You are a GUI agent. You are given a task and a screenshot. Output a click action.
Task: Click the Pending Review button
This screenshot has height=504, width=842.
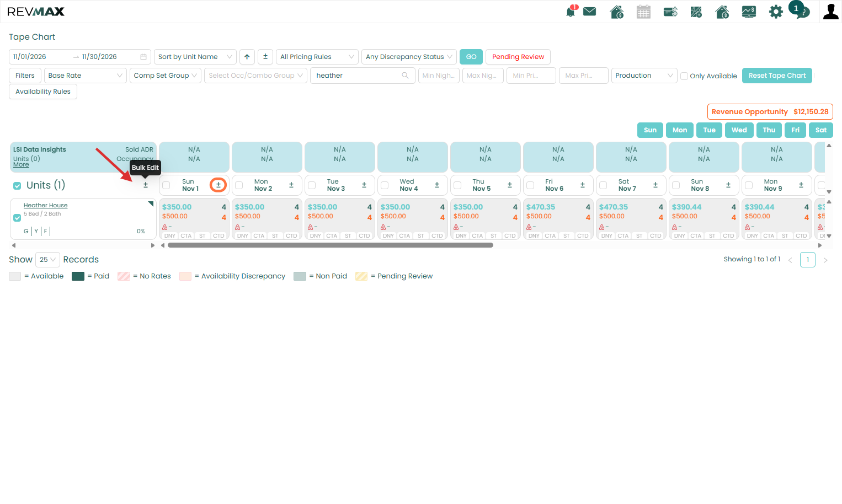[x=518, y=57]
